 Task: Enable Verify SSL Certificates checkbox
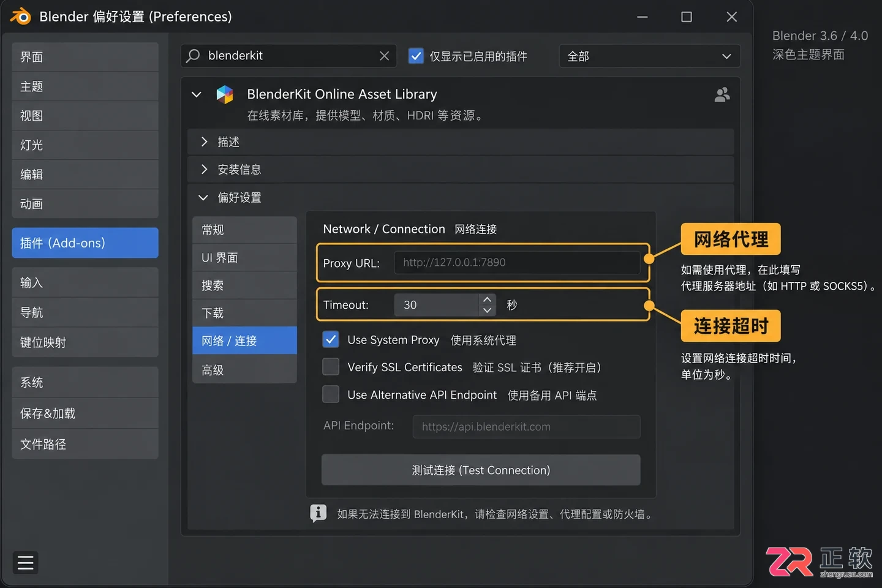click(x=331, y=367)
